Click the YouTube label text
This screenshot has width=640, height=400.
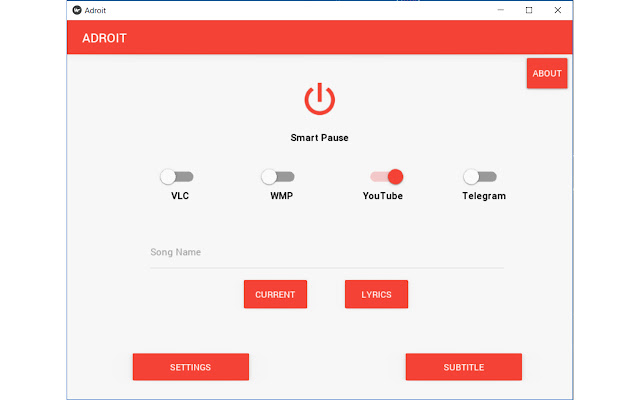click(383, 196)
